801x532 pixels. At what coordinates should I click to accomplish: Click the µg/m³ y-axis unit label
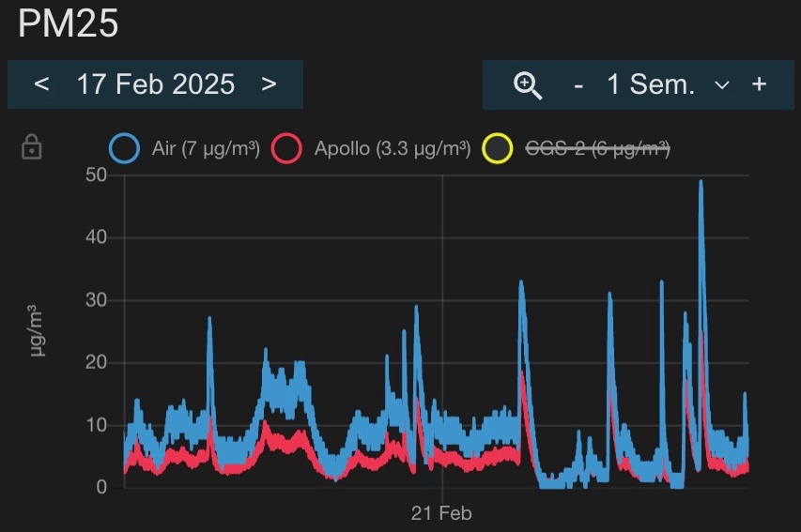[x=37, y=331]
